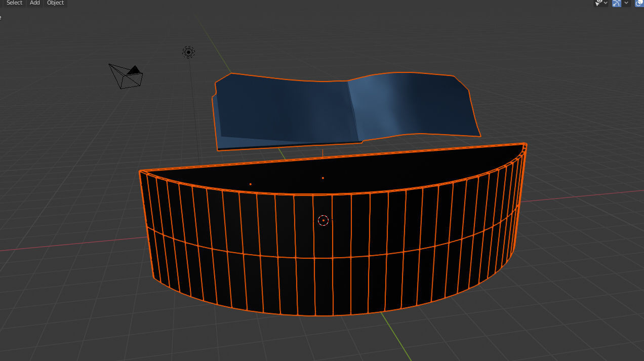Select the camera object in the viewport
Image resolution: width=644 pixels, height=361 pixels.
point(126,76)
